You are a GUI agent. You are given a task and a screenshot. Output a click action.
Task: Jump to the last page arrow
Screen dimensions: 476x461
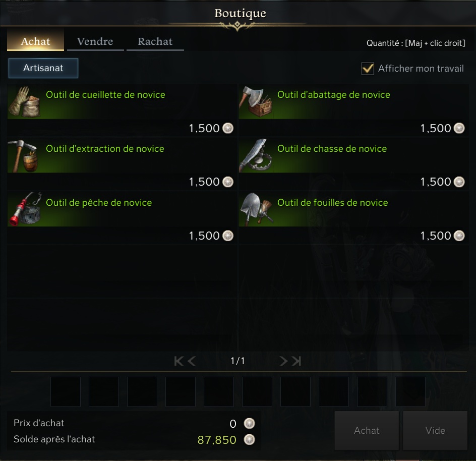point(296,361)
